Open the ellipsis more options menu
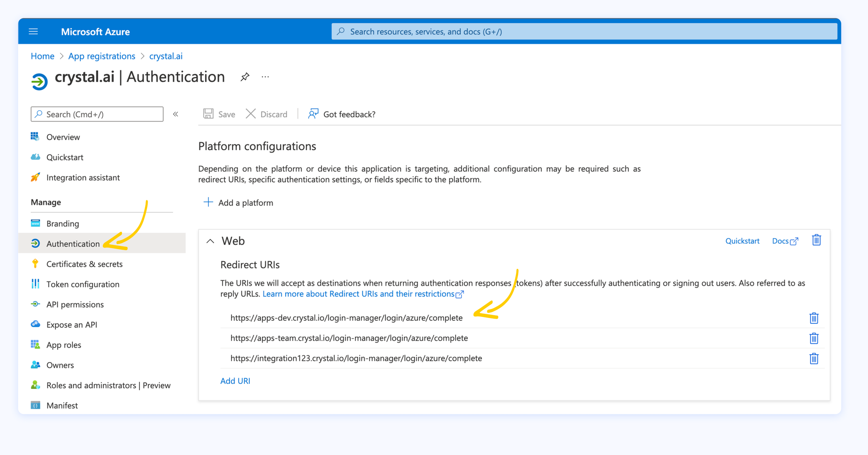868x455 pixels. tap(265, 77)
